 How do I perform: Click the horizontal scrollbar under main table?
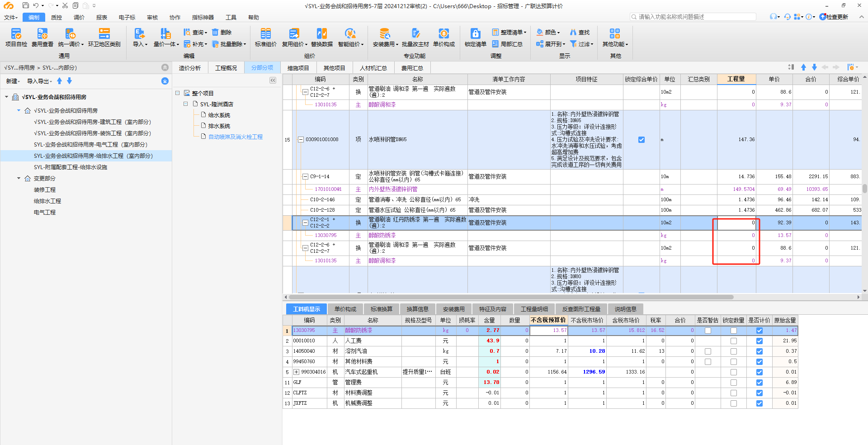pos(511,297)
